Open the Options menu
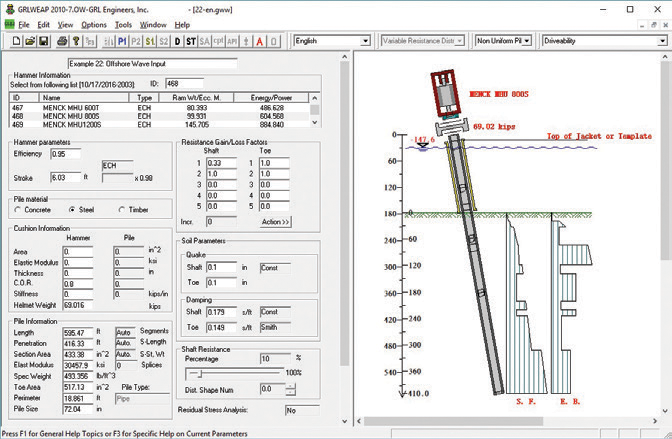672x439 pixels. pyautogui.click(x=93, y=23)
